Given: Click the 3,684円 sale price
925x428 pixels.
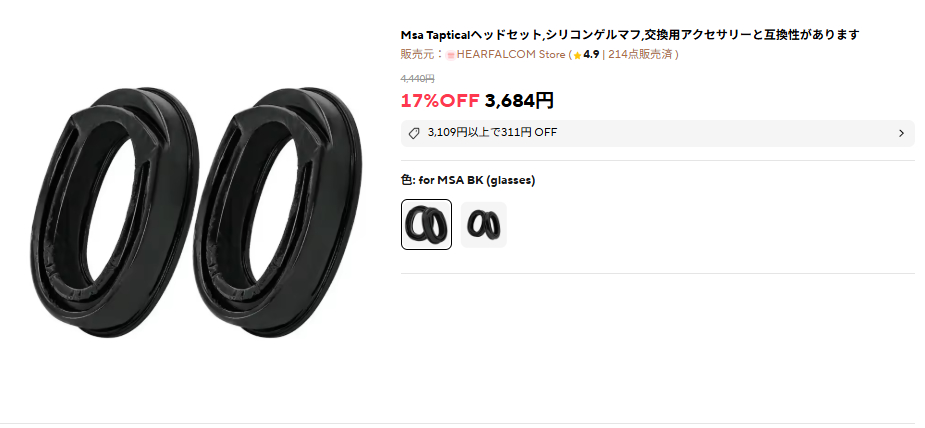Looking at the screenshot, I should 519,101.
